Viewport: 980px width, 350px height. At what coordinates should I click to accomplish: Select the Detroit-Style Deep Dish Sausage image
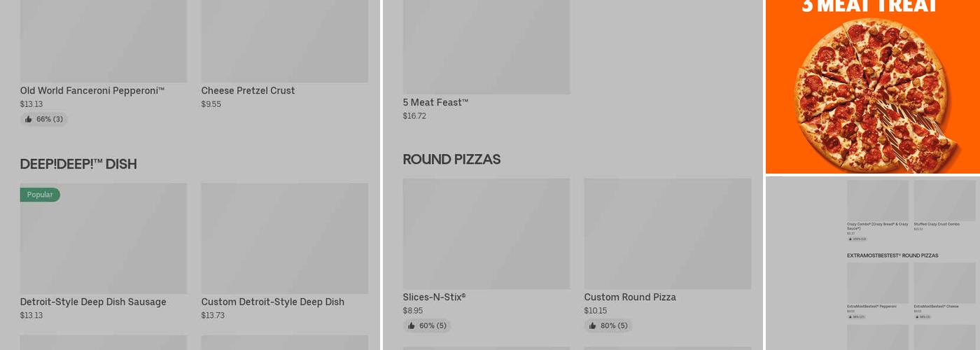click(x=104, y=239)
